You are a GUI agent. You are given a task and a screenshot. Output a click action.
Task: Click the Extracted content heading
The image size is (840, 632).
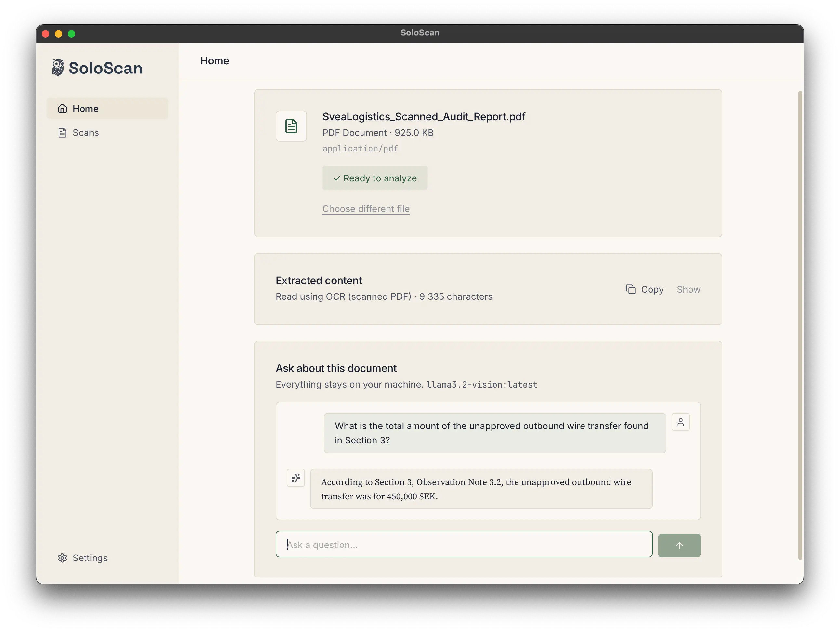pos(319,281)
